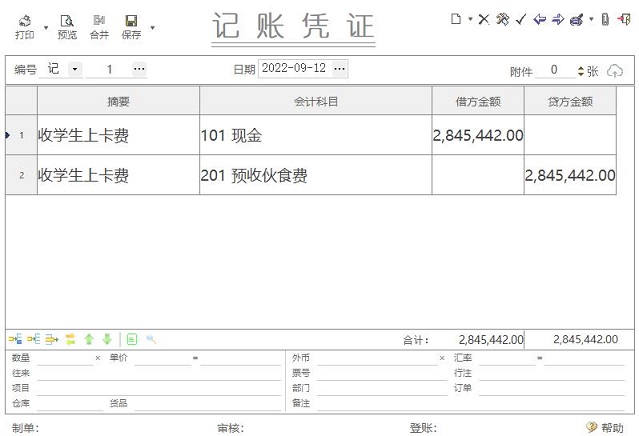Click the 数量 quantity input field

click(65, 359)
